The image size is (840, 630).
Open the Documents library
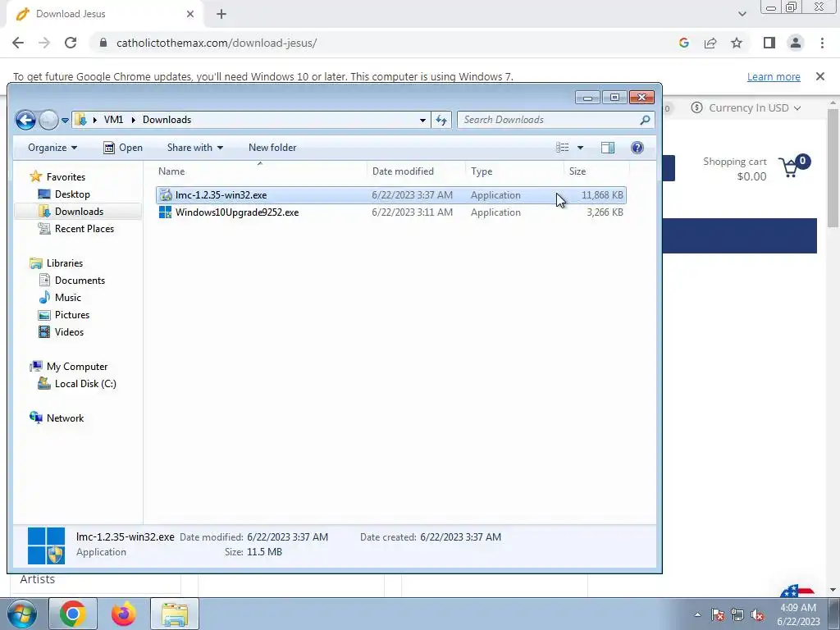80,281
